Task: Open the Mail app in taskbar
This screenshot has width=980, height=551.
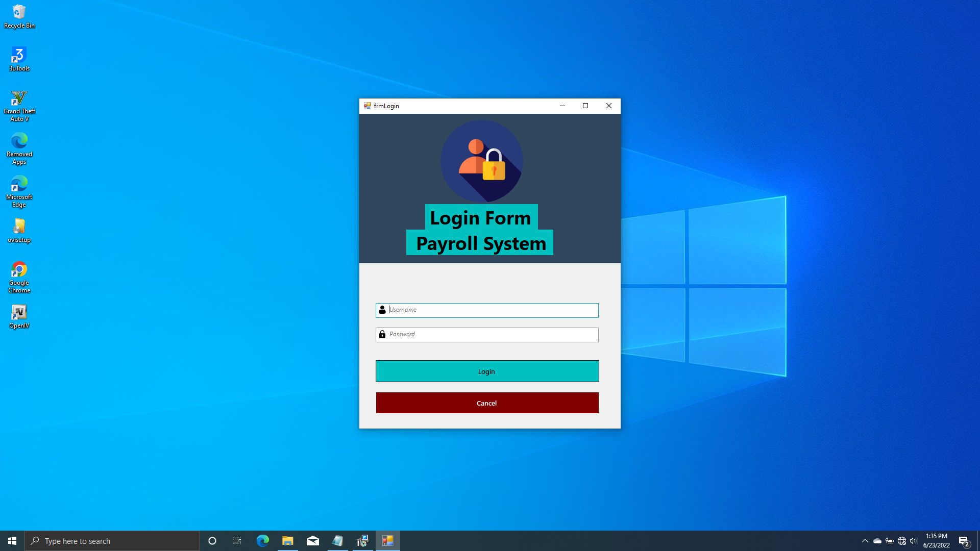Action: point(313,541)
